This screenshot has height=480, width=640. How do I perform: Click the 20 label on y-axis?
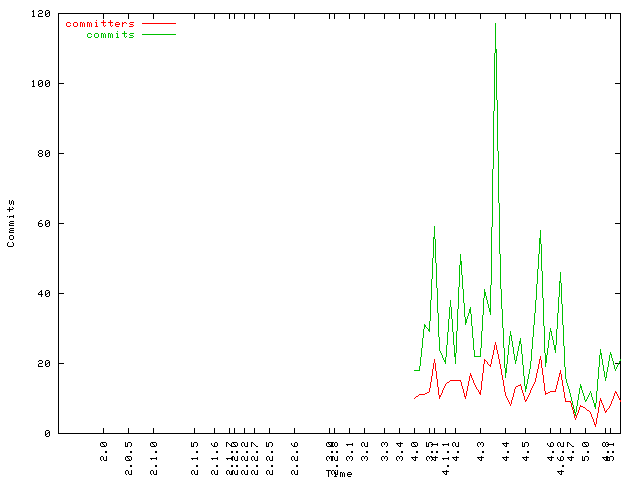44,364
